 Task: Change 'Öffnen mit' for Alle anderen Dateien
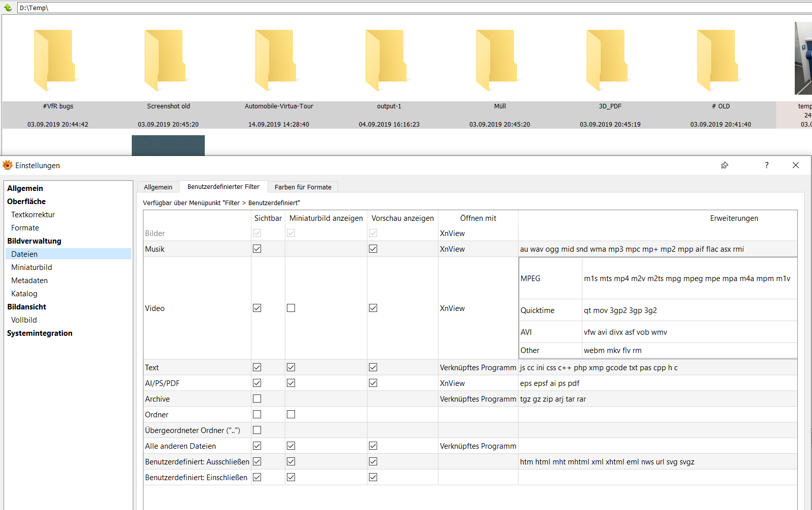[x=477, y=446]
